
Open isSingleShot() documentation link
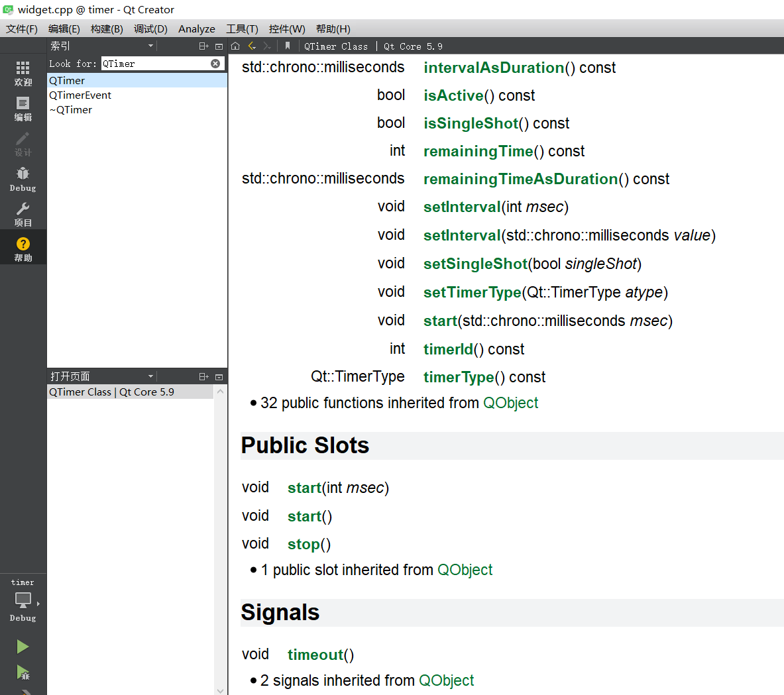tap(471, 123)
